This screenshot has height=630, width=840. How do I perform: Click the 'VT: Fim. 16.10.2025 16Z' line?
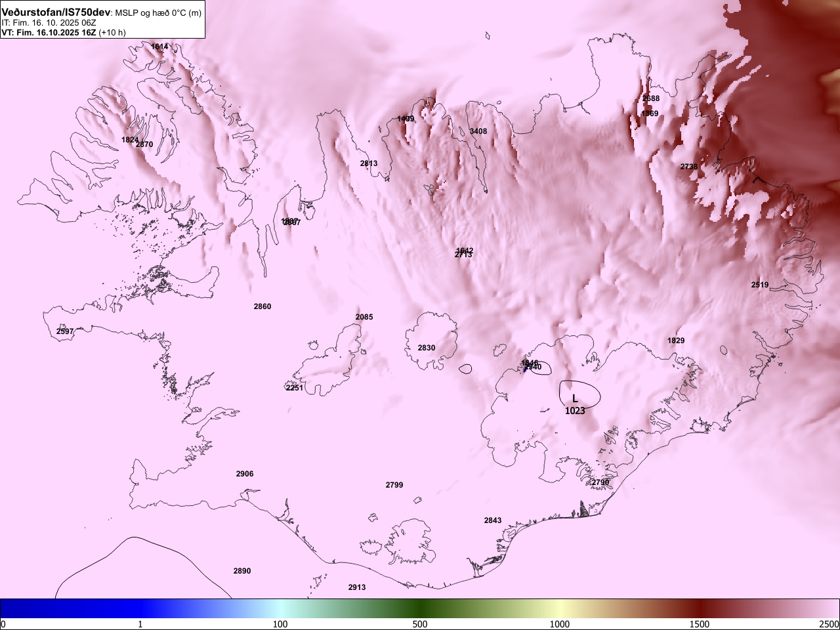point(49,32)
